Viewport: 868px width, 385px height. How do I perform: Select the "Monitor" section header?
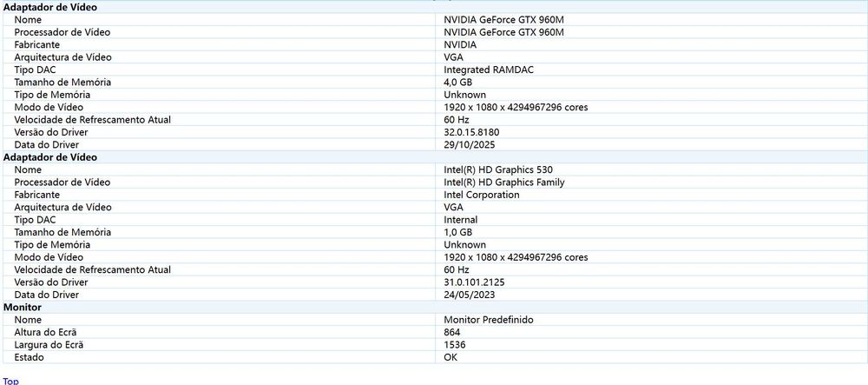click(23, 307)
